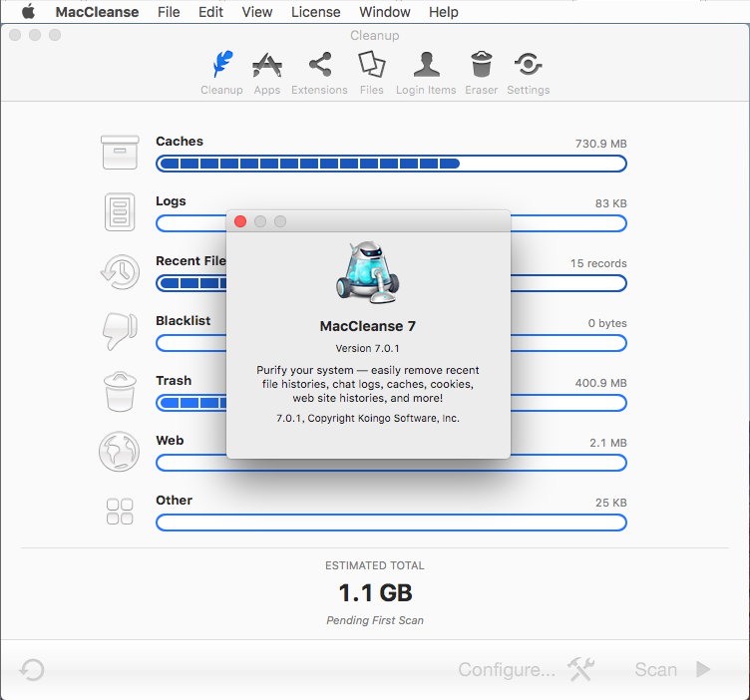
Task: Click the Caches progress bar
Action: [x=391, y=164]
